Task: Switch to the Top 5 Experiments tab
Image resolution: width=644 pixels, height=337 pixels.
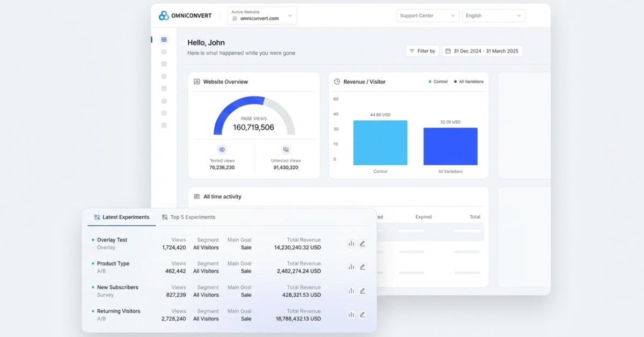Action: 189,217
